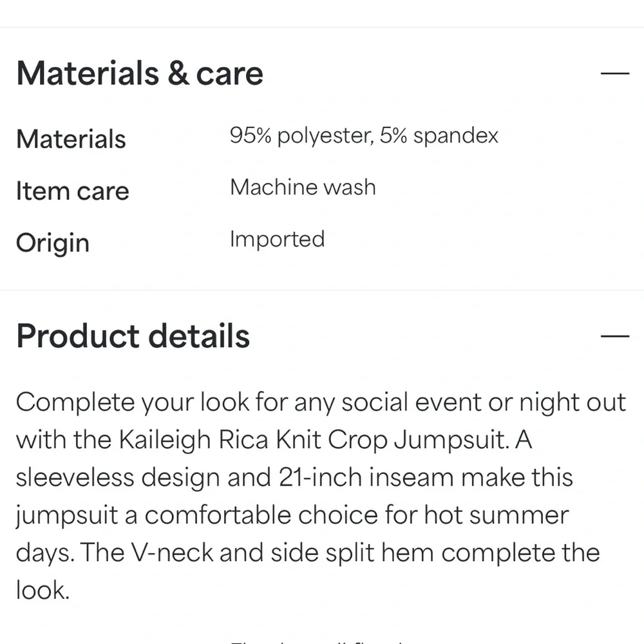Click the Kaileigh Rica Knit Crop Jumpsuit name

tap(314, 440)
